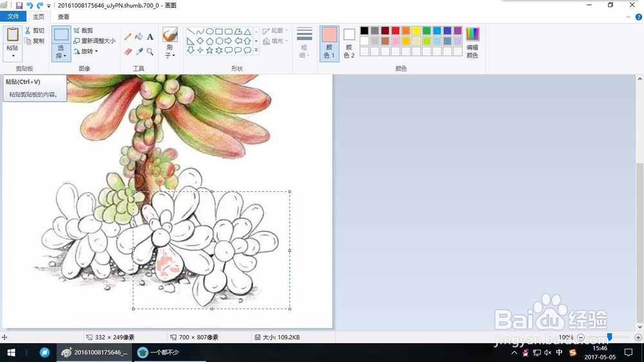Open the File (文件) menu
This screenshot has height=362, width=644.
pos(13,17)
